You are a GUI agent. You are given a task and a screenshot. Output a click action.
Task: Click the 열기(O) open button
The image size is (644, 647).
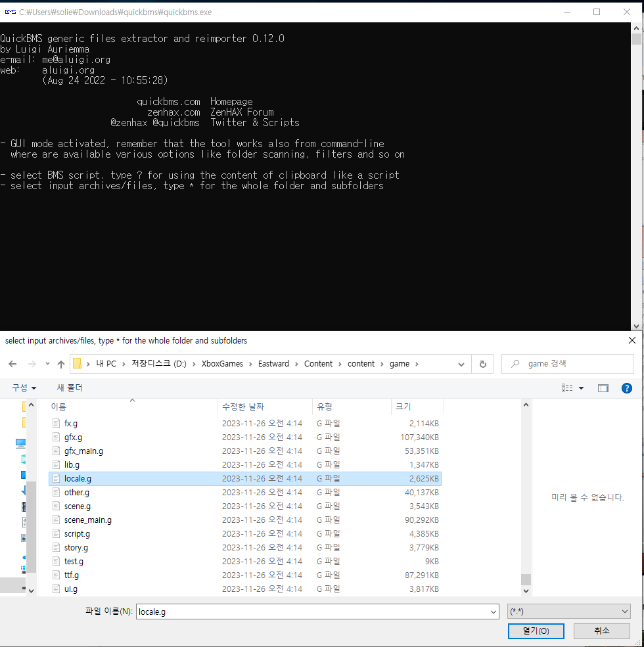coord(536,631)
